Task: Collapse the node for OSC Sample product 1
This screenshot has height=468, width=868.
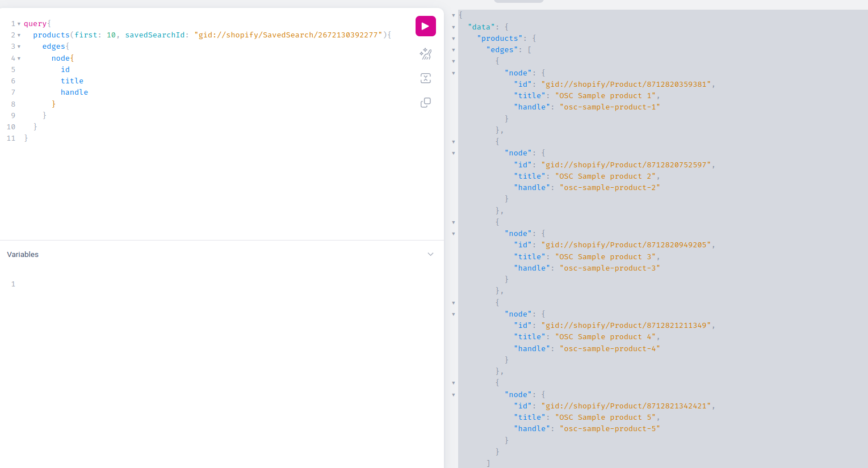Action: (453, 73)
